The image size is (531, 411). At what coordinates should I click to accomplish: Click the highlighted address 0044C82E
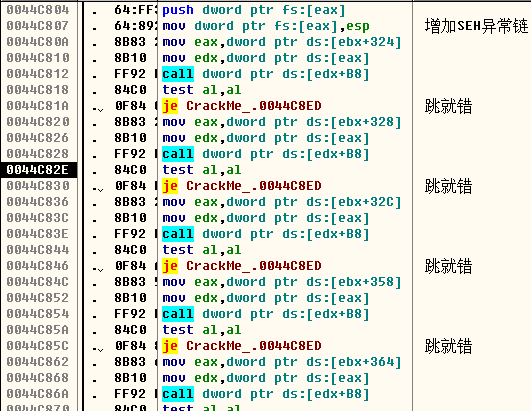pyautogui.click(x=38, y=170)
